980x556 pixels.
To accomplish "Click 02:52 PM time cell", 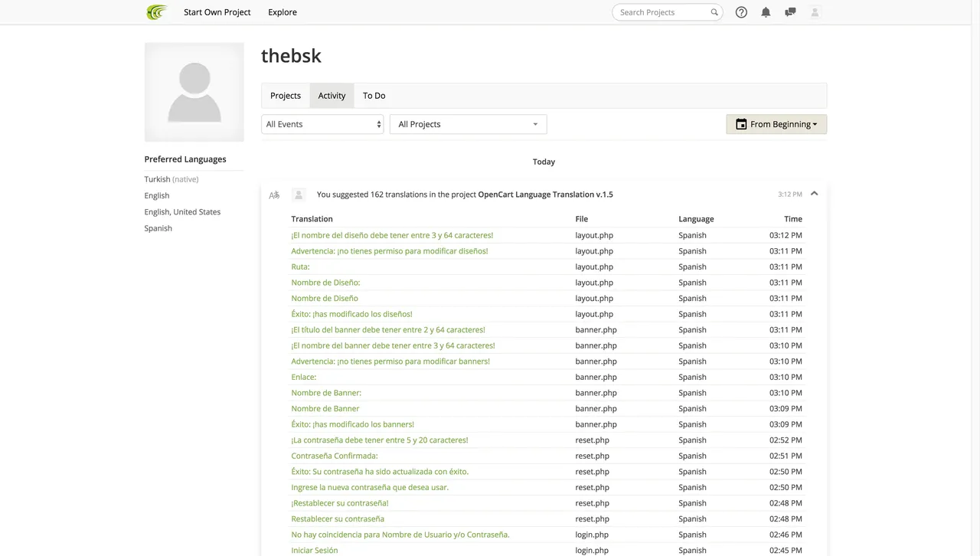I will pos(786,440).
